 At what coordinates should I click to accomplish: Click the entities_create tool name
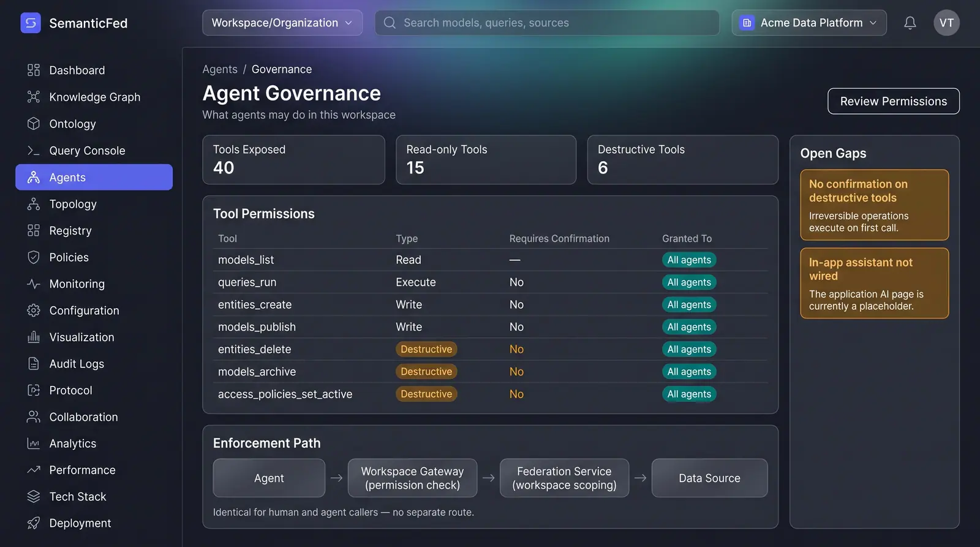click(x=255, y=304)
